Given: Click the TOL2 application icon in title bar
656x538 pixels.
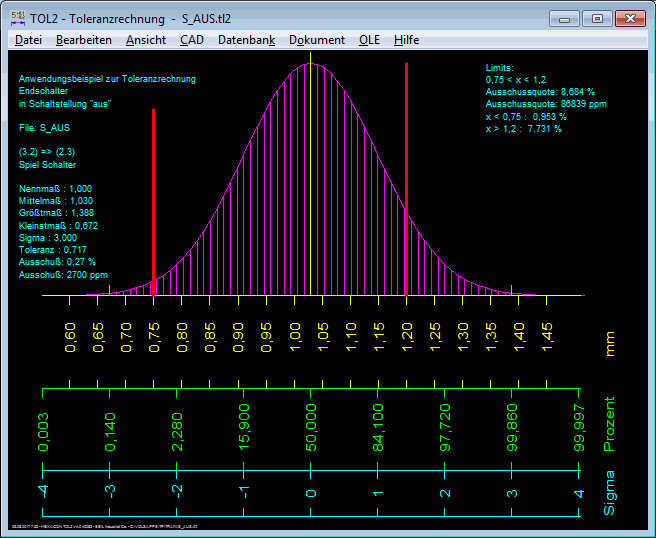Looking at the screenshot, I should tap(17, 18).
